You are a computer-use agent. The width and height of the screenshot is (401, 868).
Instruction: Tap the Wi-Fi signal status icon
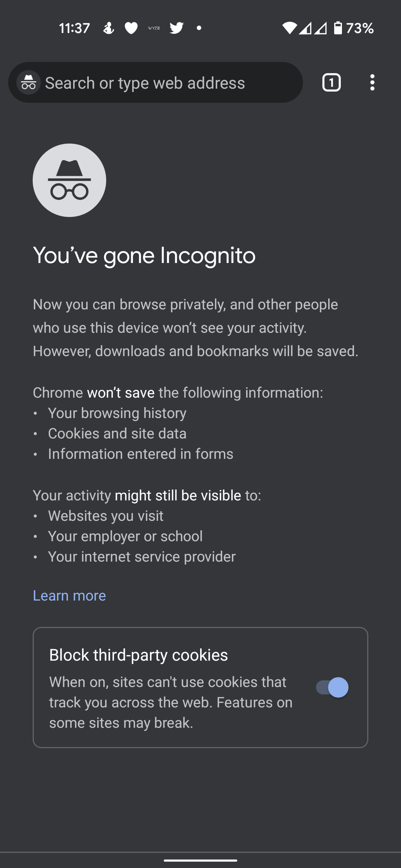point(289,28)
